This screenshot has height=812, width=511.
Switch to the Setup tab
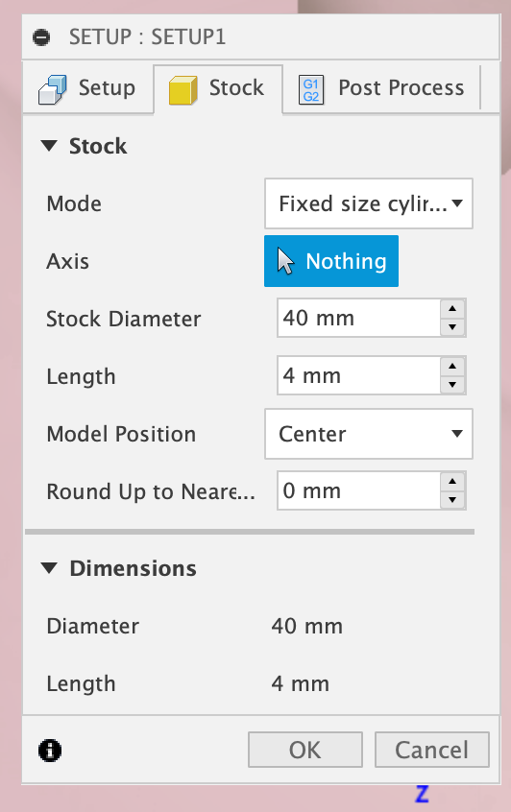tap(87, 88)
